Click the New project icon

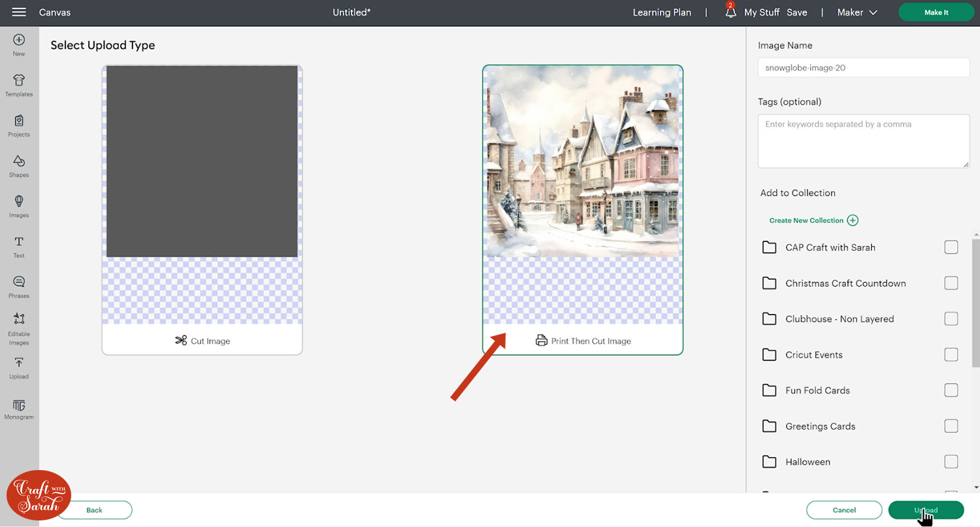click(19, 44)
